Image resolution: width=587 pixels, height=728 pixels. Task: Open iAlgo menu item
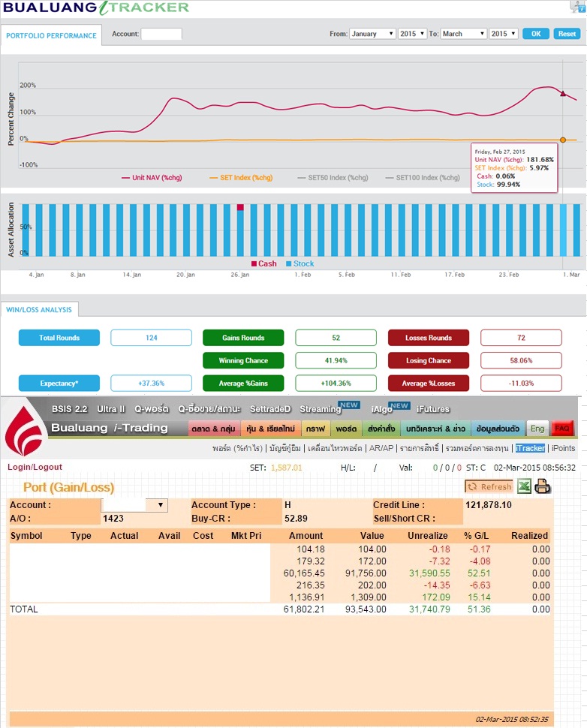(381, 409)
